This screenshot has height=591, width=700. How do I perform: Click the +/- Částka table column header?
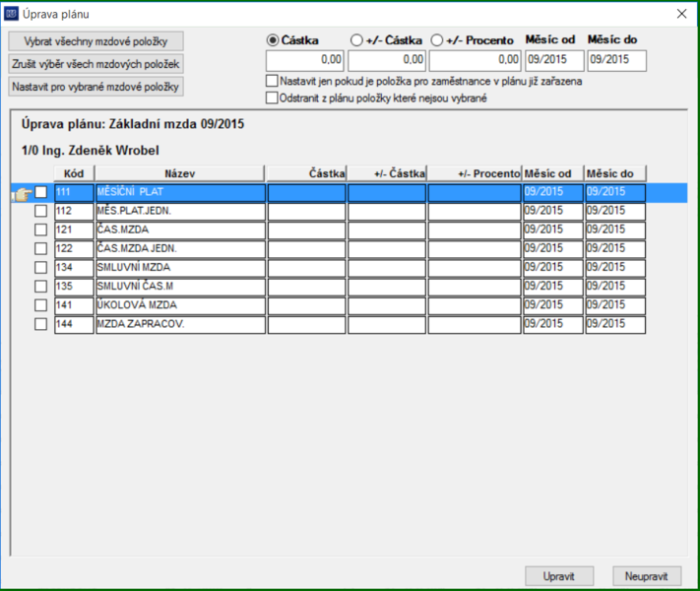pos(387,173)
